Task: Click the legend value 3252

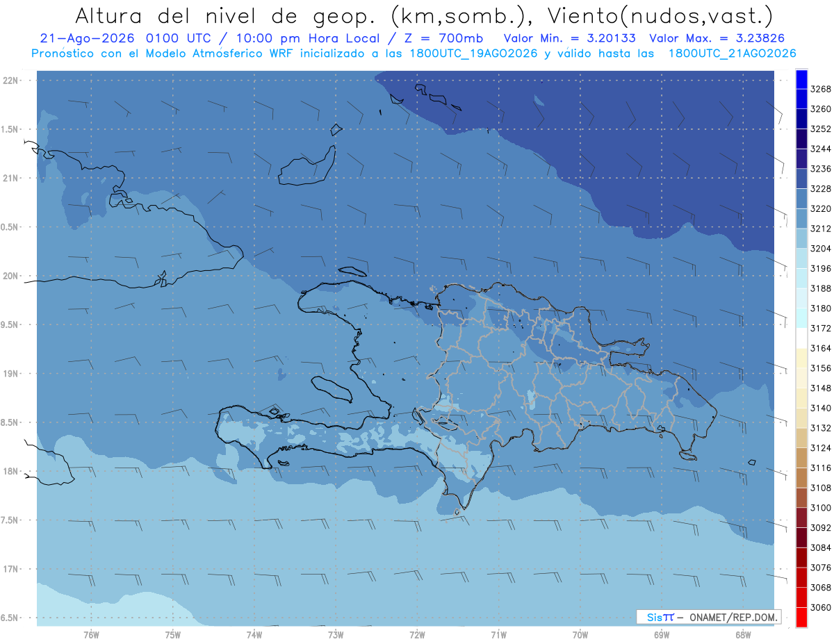Action: [x=821, y=129]
